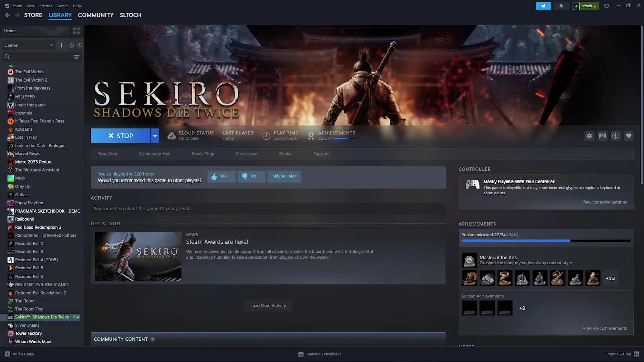Click the Friends & Chat icon
644x362 pixels.
636,354
